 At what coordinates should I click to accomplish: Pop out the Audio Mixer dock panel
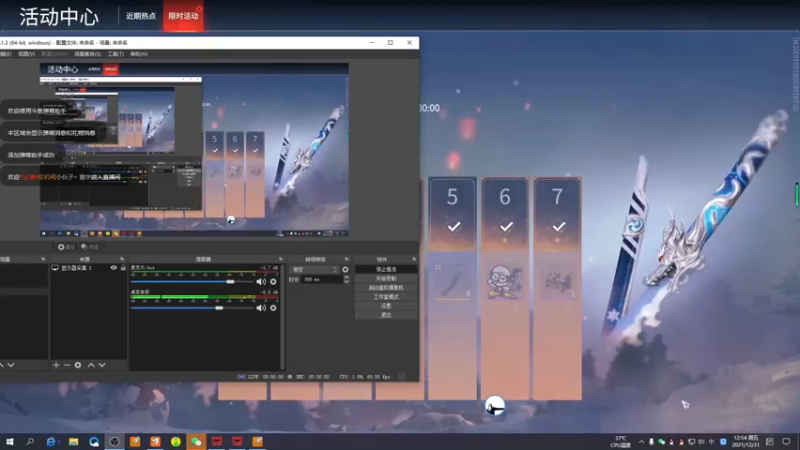point(281,259)
